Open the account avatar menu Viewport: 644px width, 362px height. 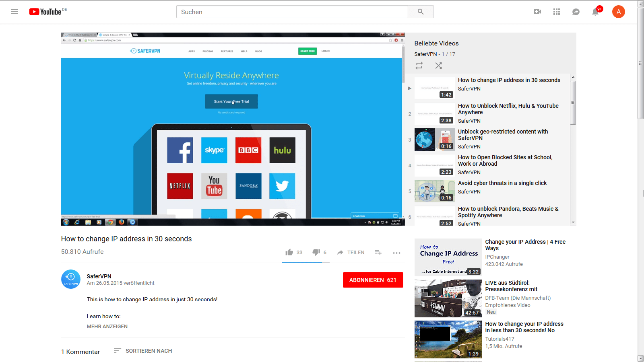(619, 12)
